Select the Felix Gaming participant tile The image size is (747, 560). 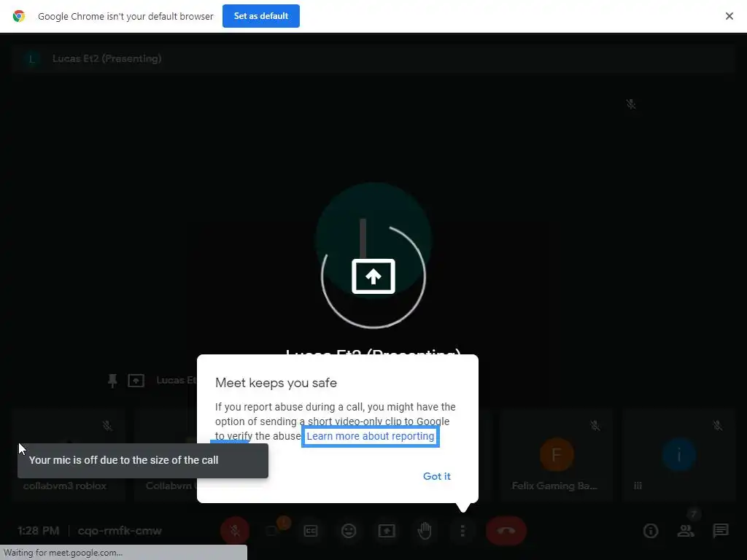[x=556, y=454]
